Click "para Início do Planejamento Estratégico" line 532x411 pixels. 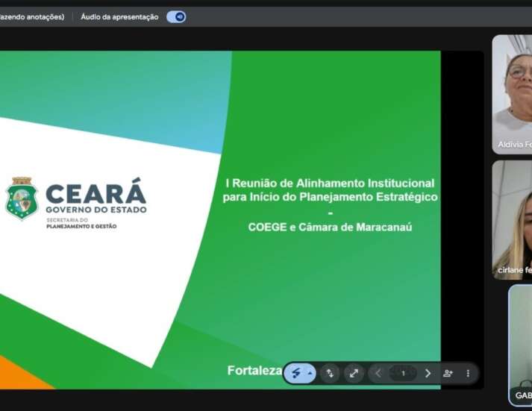pyautogui.click(x=330, y=197)
